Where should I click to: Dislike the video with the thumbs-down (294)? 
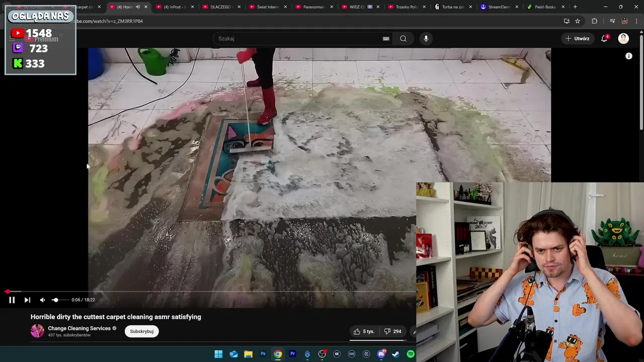392,331
